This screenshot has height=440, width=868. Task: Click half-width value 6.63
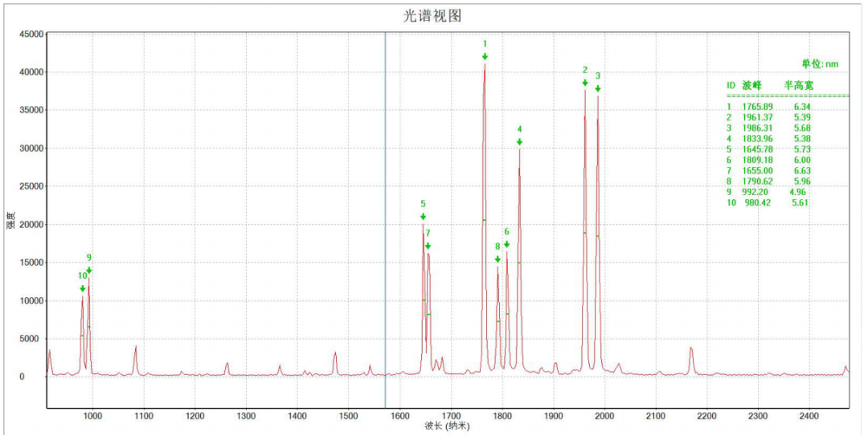803,171
